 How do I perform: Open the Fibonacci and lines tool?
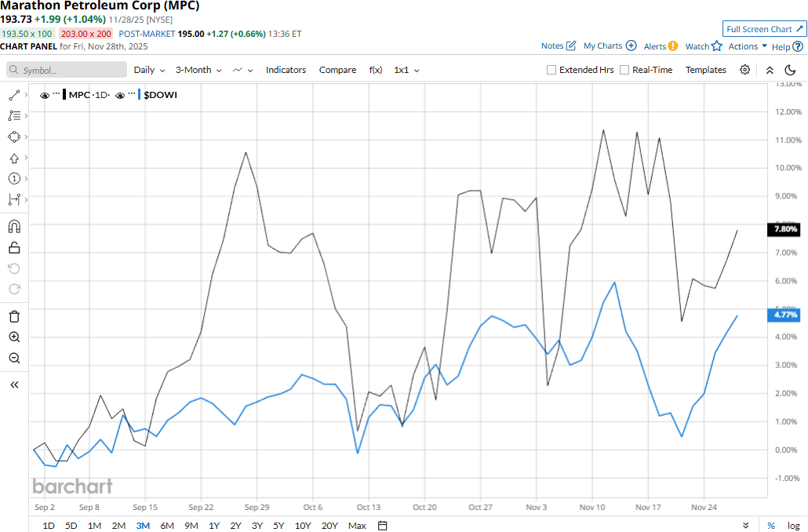pyautogui.click(x=14, y=116)
